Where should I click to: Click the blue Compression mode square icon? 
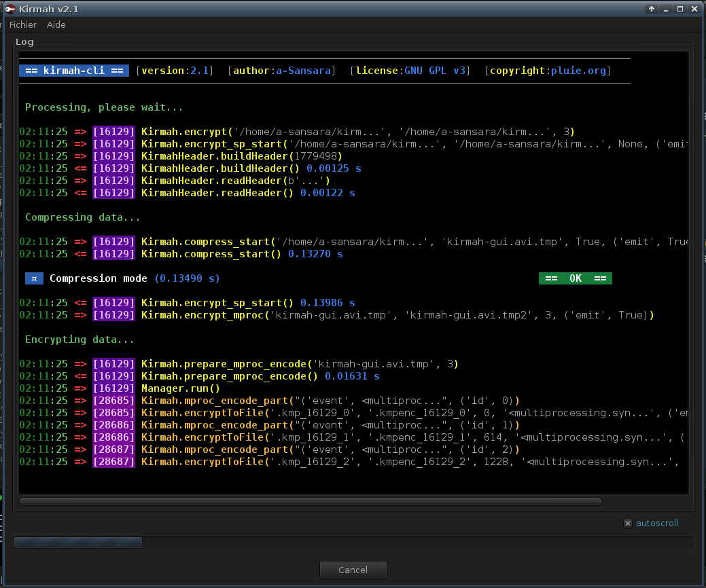coord(34,278)
